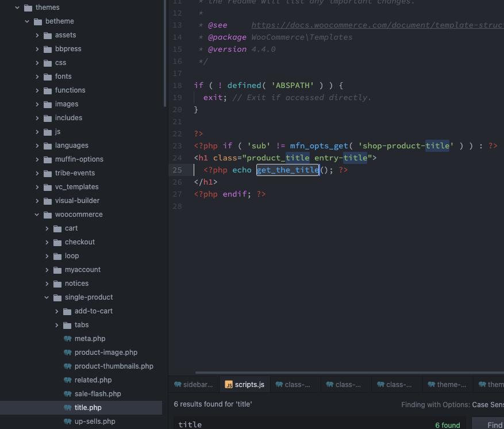Collapse the single-product folder chevron

[47, 297]
